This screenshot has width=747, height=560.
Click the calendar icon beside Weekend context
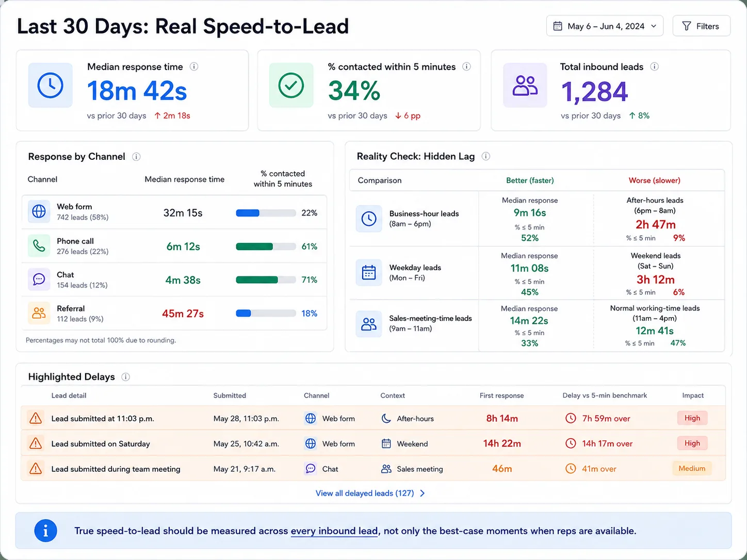[386, 443]
